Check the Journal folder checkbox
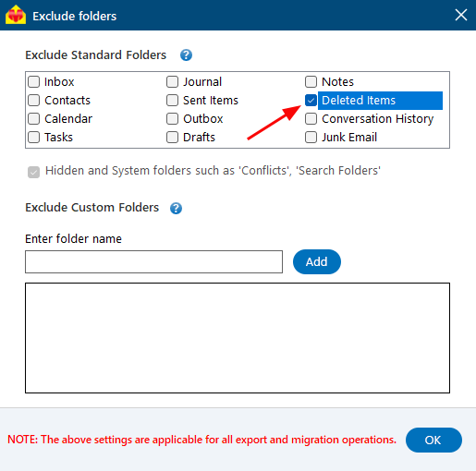Image resolution: width=476 pixels, height=471 pixels. point(173,82)
